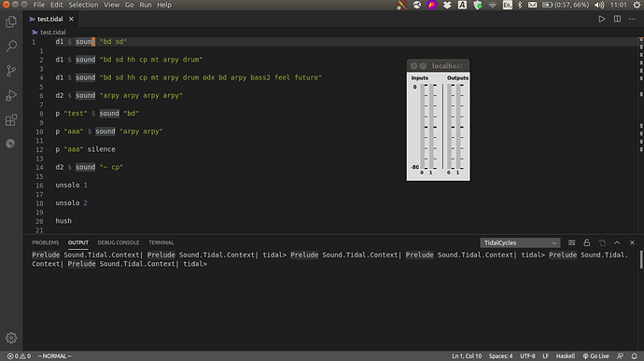Click the mail icon in system tray
The height and width of the screenshot is (361, 644).
532,5
